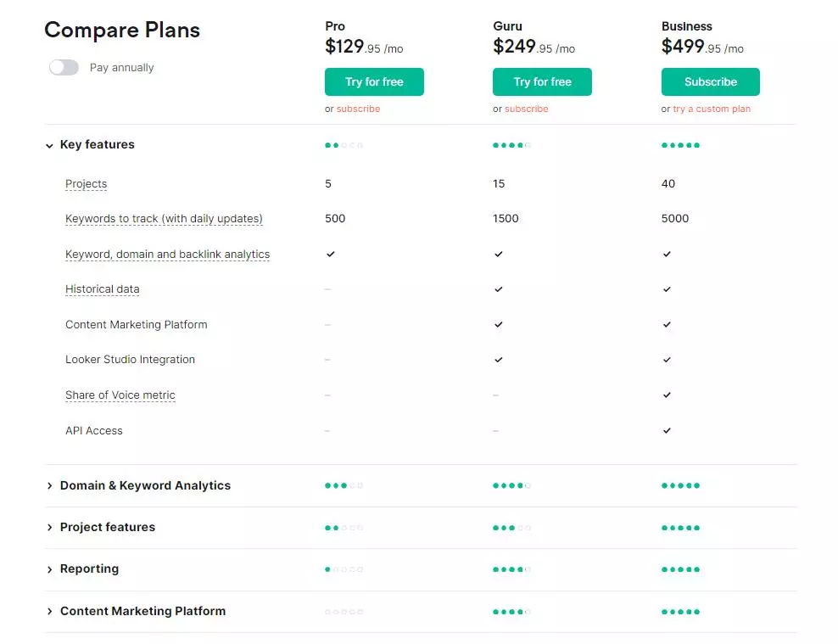Click Keyword, domain and backlink analytics label
The height and width of the screenshot is (644, 838).
pos(167,255)
